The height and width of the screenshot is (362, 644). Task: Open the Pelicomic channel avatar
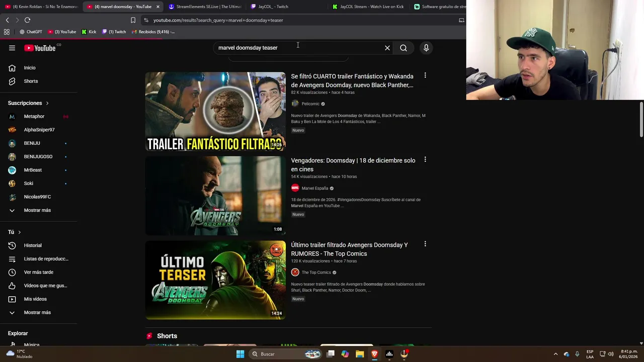[x=295, y=104]
